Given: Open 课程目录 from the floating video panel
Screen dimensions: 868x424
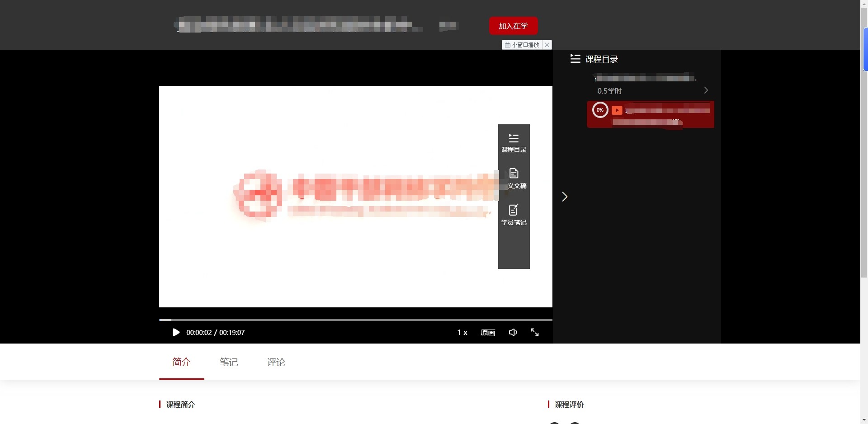Looking at the screenshot, I should pos(514,143).
